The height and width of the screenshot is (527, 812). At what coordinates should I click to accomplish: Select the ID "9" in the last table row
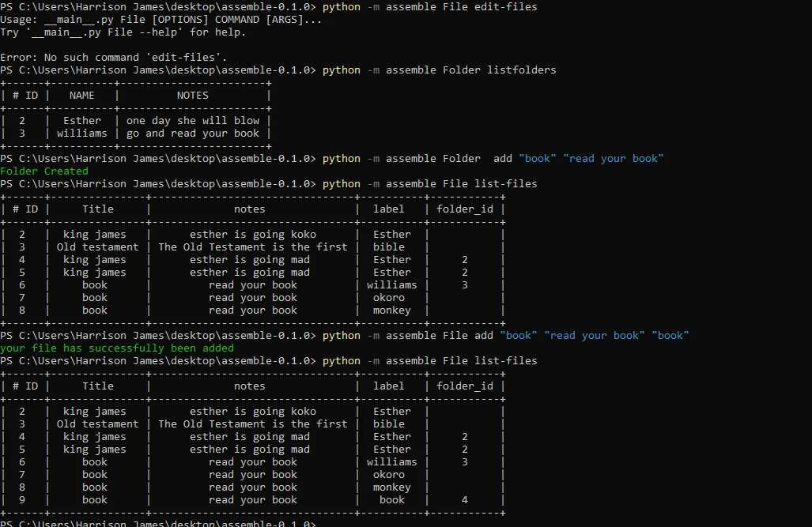point(22,500)
